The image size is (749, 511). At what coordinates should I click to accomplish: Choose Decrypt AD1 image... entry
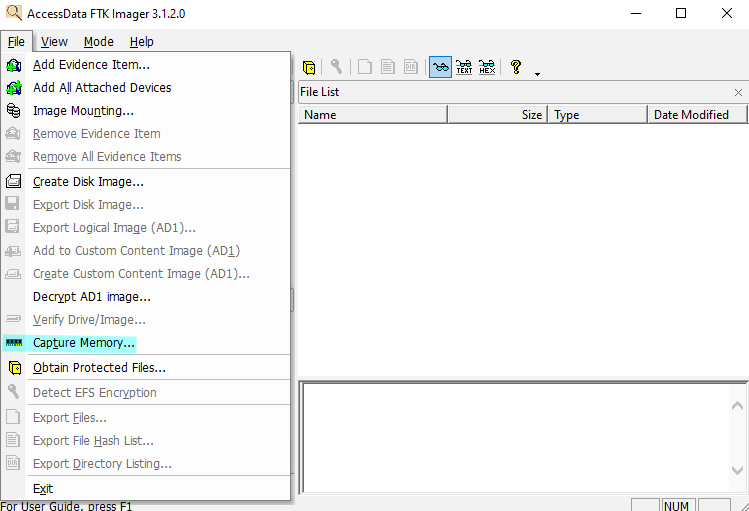coord(146,297)
